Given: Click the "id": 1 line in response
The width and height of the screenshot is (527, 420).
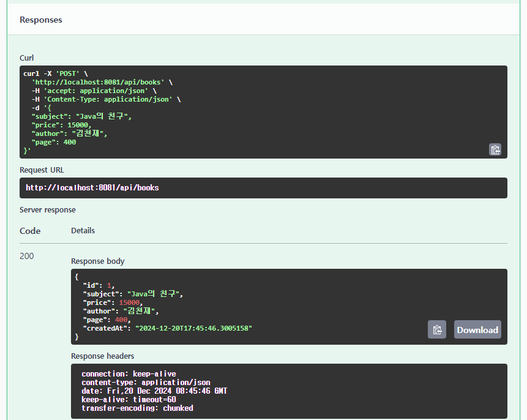Looking at the screenshot, I should coord(99,285).
